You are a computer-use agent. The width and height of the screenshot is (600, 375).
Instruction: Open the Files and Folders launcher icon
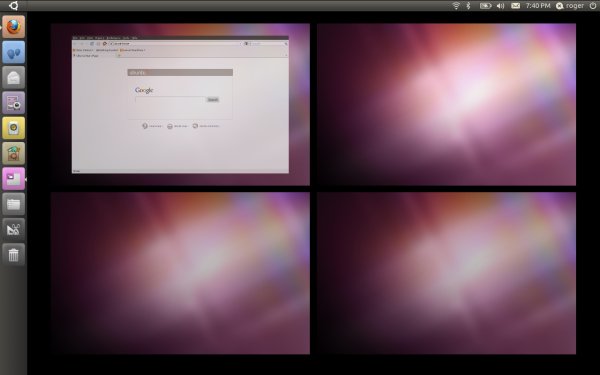pyautogui.click(x=13, y=204)
